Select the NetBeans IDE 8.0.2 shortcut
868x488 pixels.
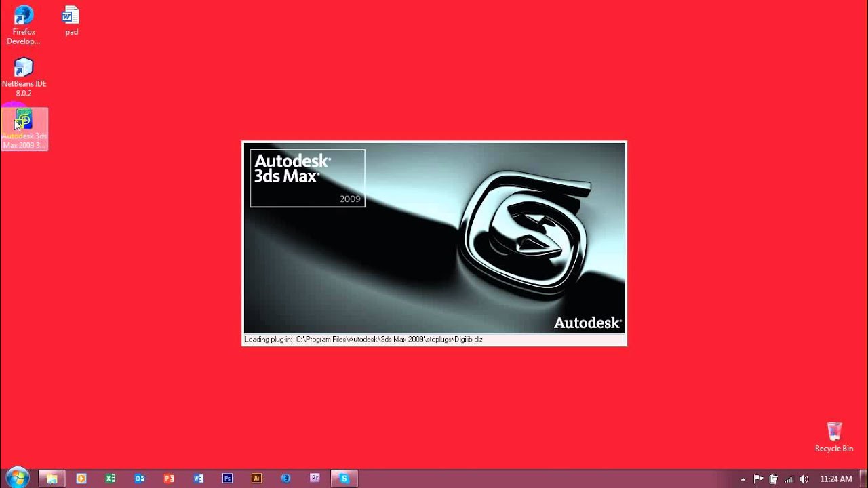[x=24, y=77]
